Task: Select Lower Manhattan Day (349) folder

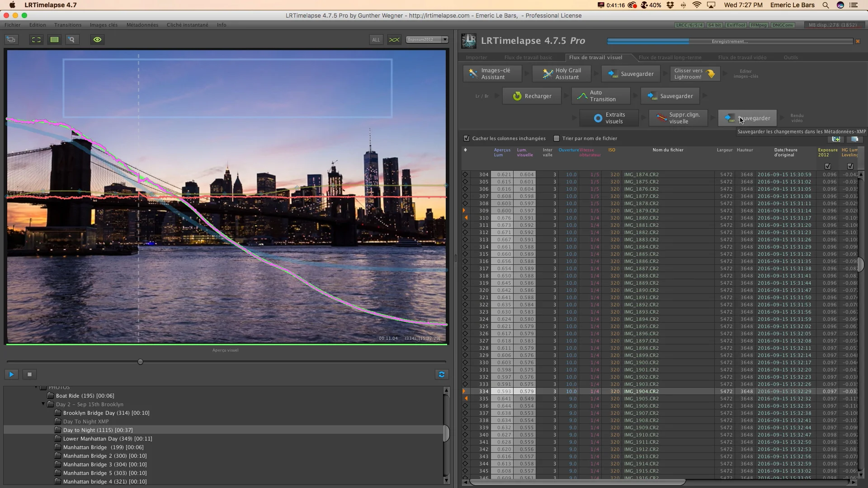Action: coord(108,439)
